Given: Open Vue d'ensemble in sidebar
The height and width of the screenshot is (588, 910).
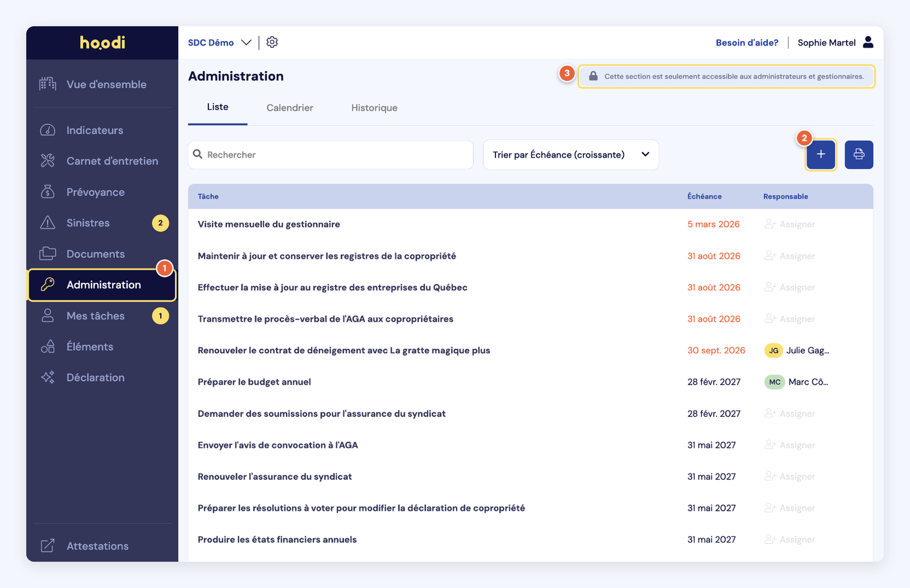Looking at the screenshot, I should point(102,84).
